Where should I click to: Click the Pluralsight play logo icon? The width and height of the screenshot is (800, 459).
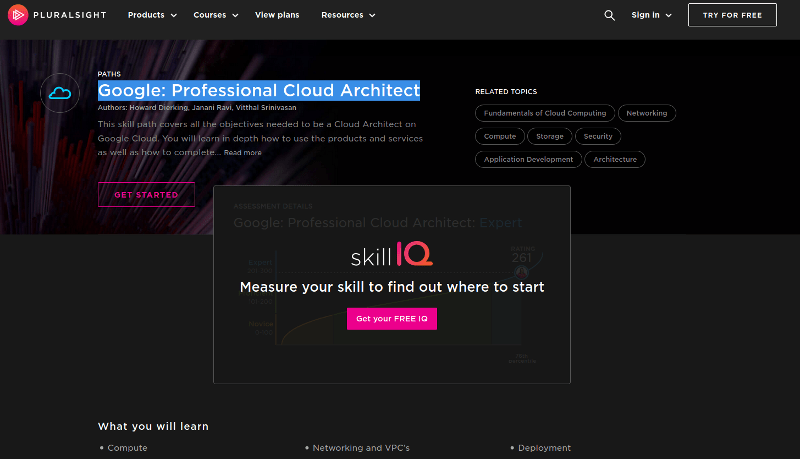(18, 15)
